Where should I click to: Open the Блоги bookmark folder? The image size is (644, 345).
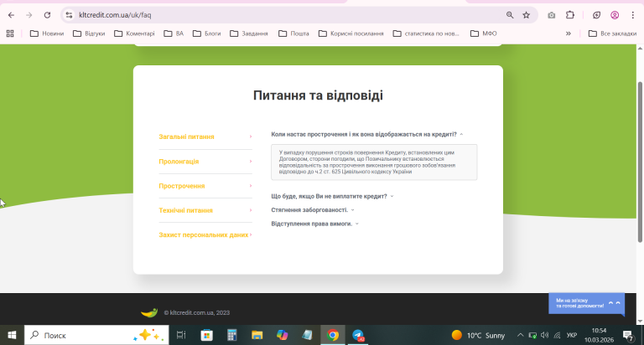tap(206, 33)
